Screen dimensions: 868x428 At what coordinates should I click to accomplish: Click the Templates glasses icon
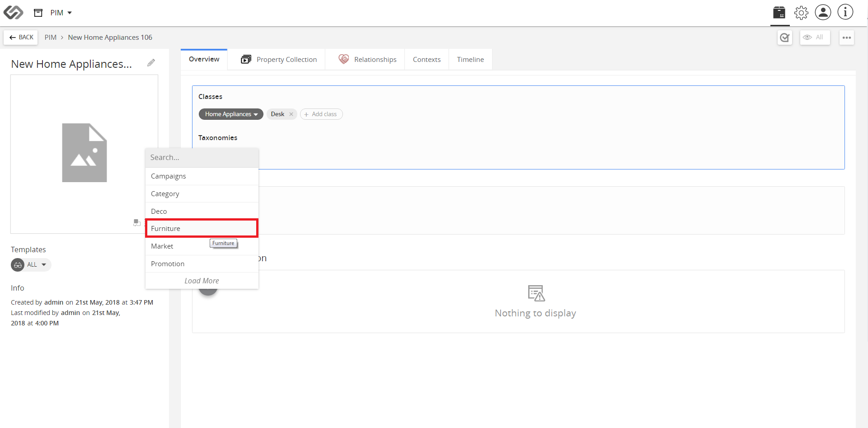[18, 265]
